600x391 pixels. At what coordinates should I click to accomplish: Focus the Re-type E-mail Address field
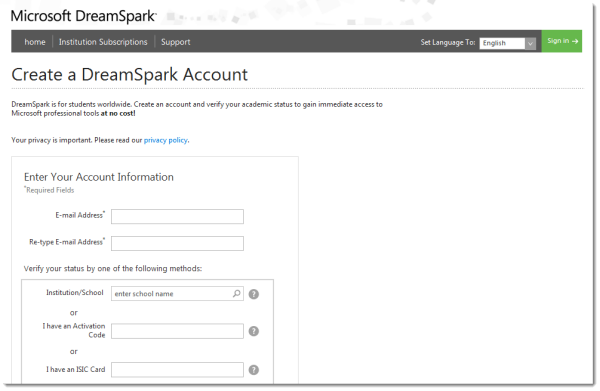[x=177, y=243]
